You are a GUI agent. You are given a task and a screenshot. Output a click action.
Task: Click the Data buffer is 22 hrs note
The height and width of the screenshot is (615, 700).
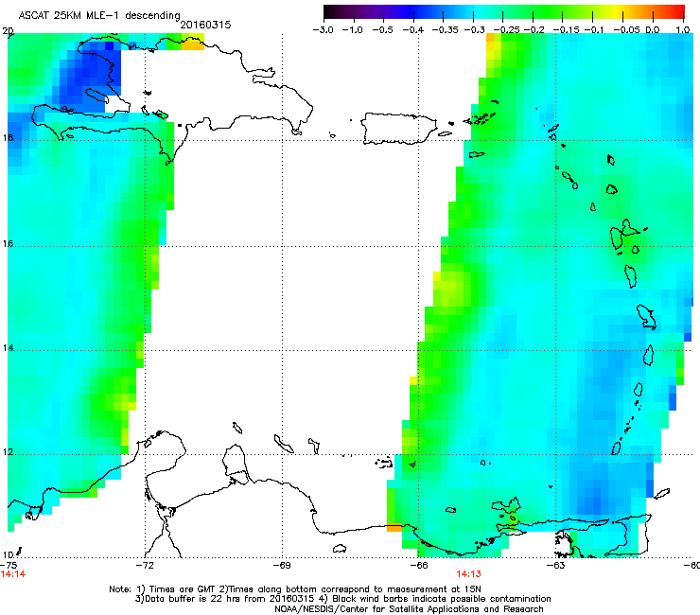pos(342,599)
